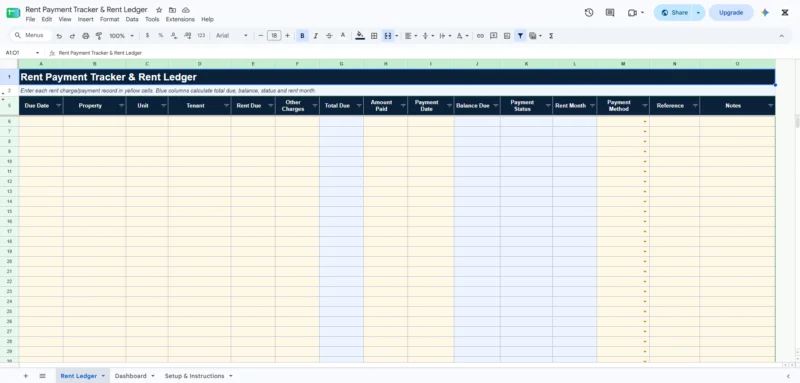This screenshot has width=800, height=383.
Task: Switch to the Setup & Instructions tab
Action: (x=194, y=376)
